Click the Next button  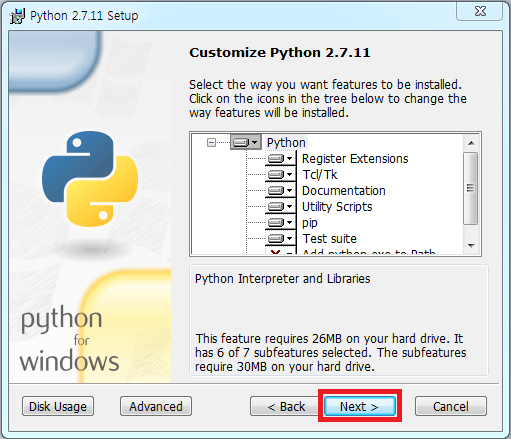click(x=360, y=406)
